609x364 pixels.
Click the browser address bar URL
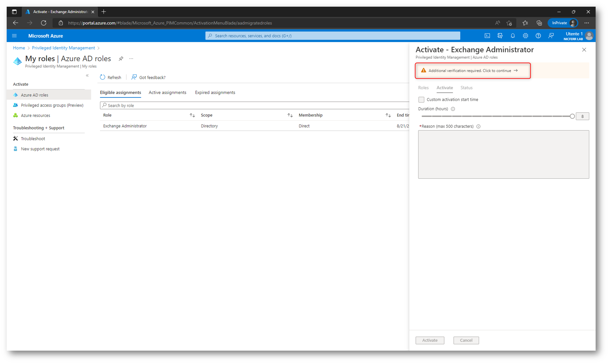[170, 23]
